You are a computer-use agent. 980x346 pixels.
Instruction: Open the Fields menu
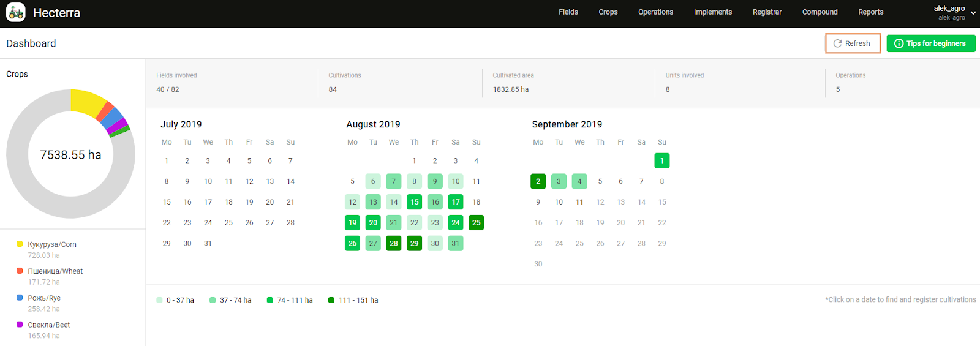tap(568, 12)
